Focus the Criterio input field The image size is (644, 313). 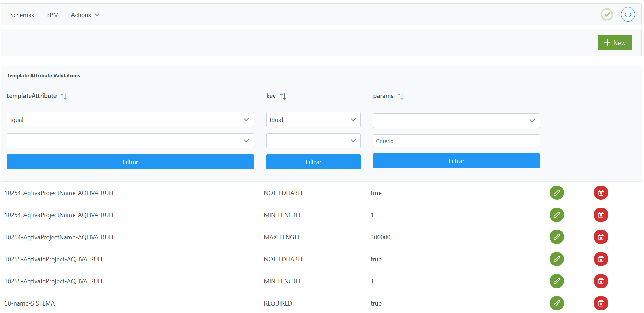pyautogui.click(x=456, y=141)
